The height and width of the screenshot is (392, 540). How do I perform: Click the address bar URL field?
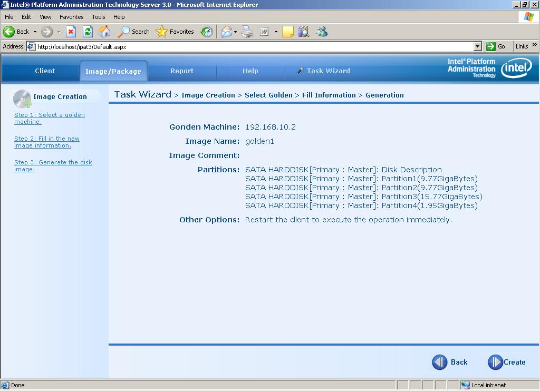coord(253,46)
